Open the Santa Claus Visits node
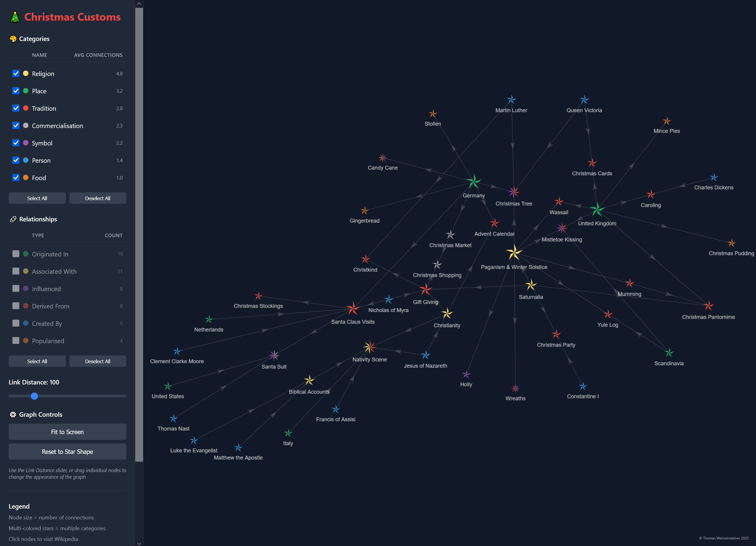Screen dimensions: 756x546 pyautogui.click(x=353, y=308)
